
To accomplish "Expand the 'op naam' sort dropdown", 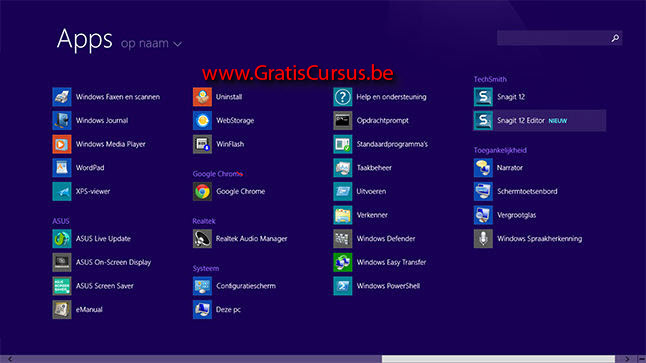I will click(151, 43).
